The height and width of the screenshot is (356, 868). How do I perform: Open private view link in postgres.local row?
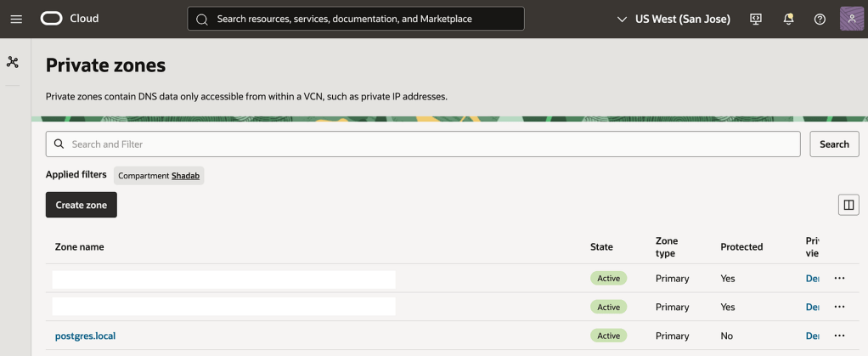tap(812, 336)
